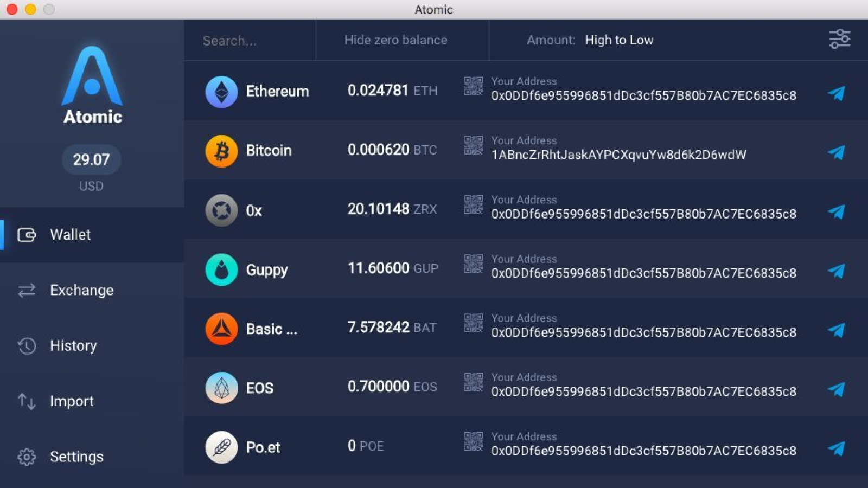Select the 0x row address text

[x=644, y=214]
